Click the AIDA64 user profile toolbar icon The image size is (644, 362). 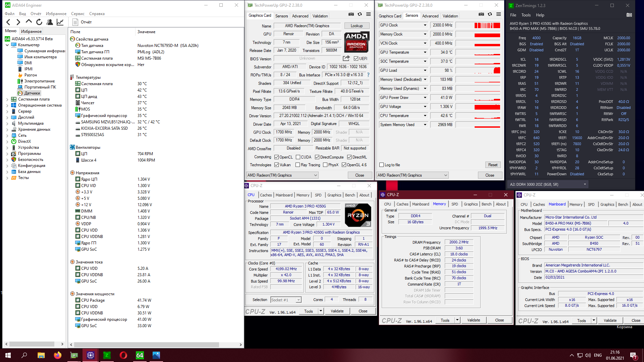50,22
